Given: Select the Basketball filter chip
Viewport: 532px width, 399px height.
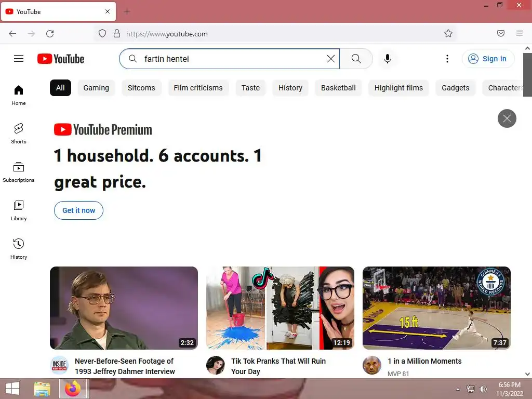Looking at the screenshot, I should [x=338, y=88].
